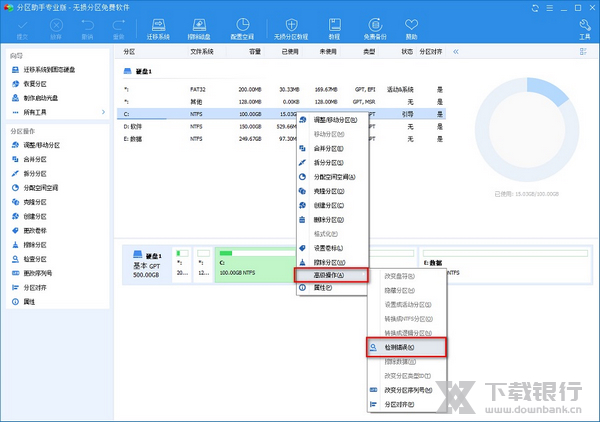Click the 类型 column header
The image size is (600, 422).
[368, 51]
